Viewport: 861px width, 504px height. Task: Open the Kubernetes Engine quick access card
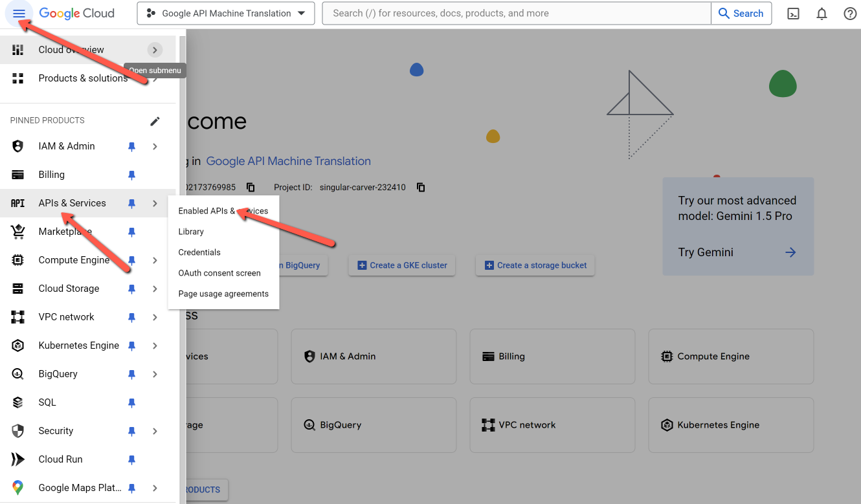(x=731, y=425)
